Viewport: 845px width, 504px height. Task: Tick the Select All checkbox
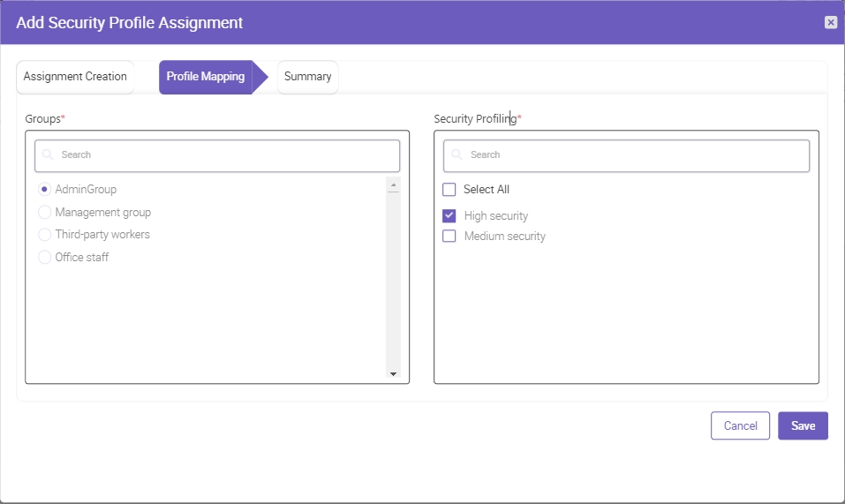coord(449,190)
